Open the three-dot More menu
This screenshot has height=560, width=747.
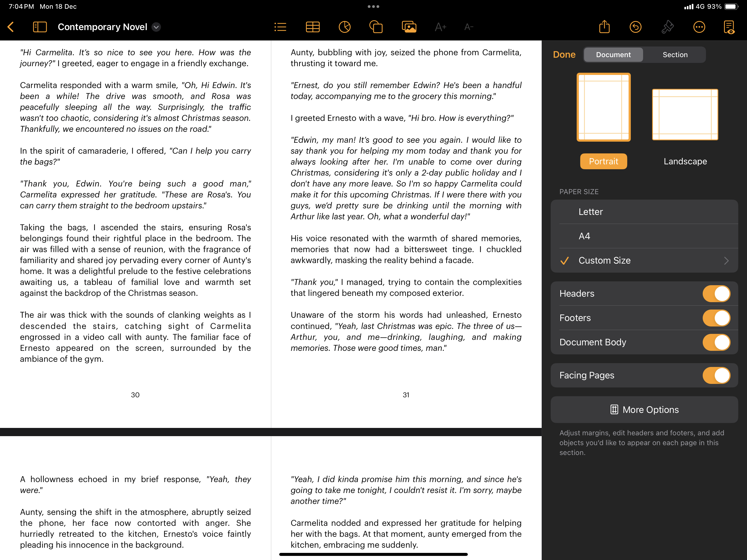[699, 27]
